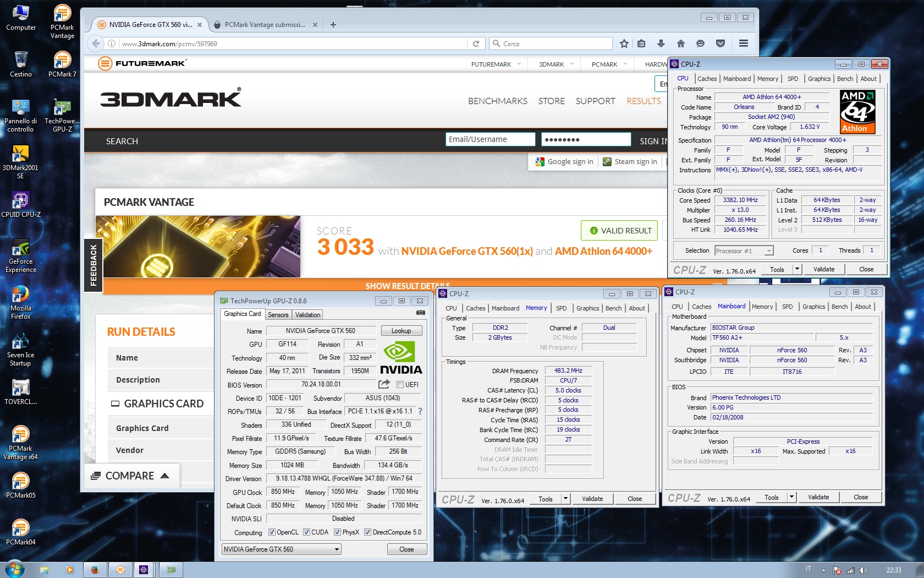
Task: Toggle the OpenCL checkbox in GPU-Z
Action: 272,532
